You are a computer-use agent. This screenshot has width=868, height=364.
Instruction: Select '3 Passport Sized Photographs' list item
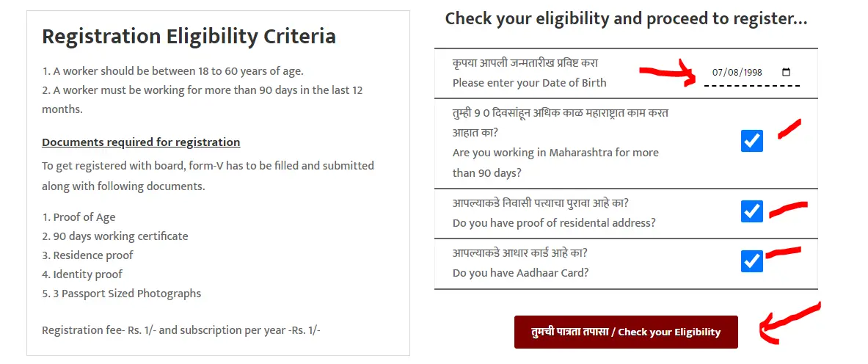coord(121,294)
